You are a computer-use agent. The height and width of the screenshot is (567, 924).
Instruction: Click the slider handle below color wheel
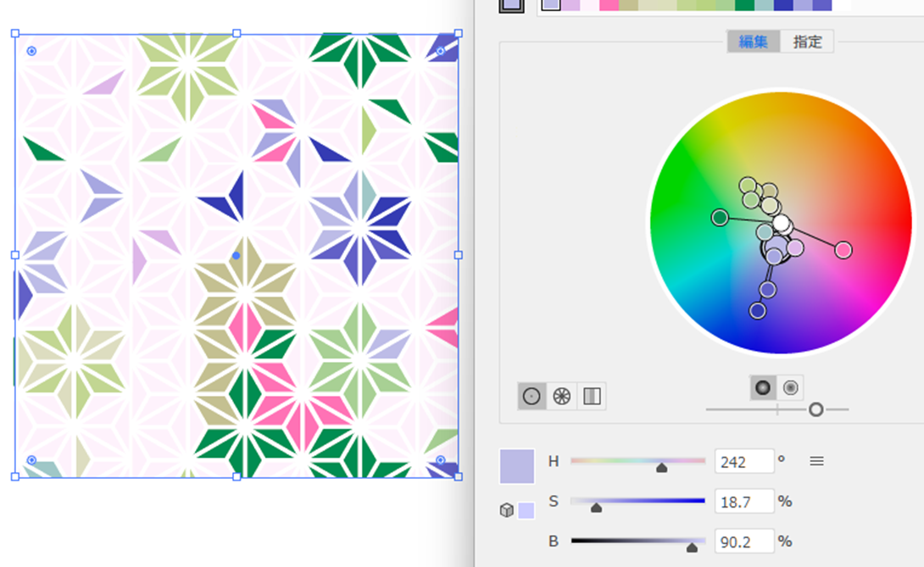(815, 409)
